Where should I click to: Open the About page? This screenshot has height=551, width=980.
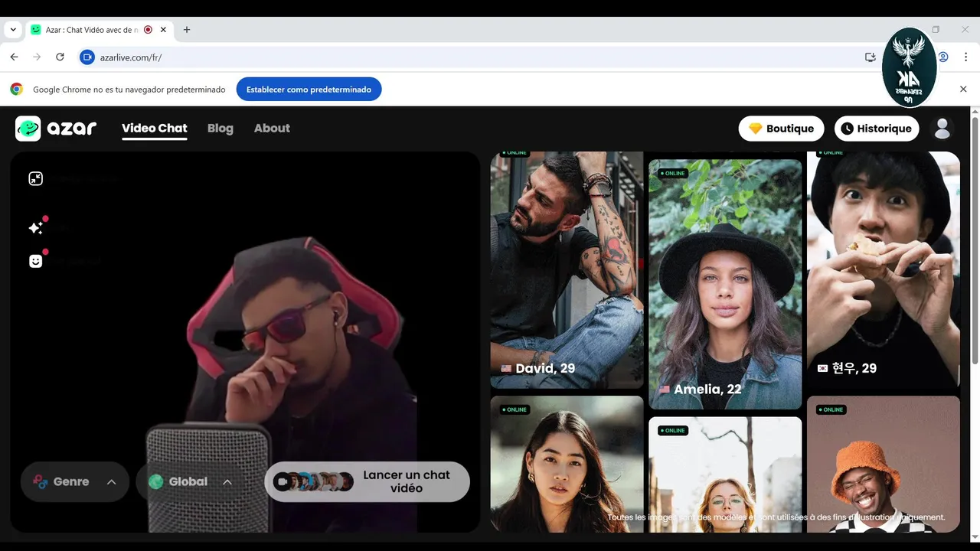pos(272,129)
